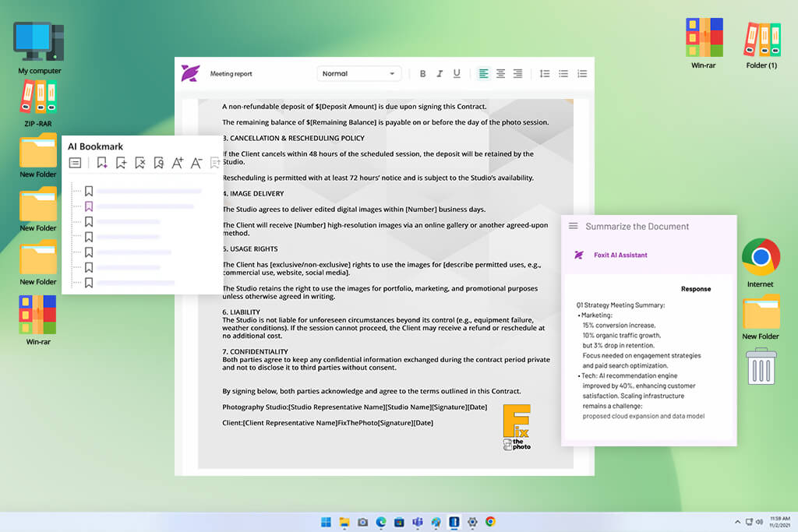Click the 6. LIABILITY heading in the document

242,312
